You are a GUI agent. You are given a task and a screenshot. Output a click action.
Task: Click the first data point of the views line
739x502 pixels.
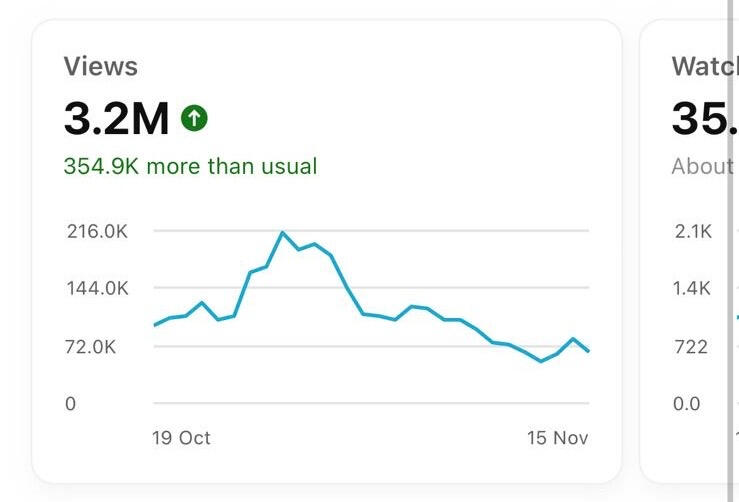(x=154, y=325)
